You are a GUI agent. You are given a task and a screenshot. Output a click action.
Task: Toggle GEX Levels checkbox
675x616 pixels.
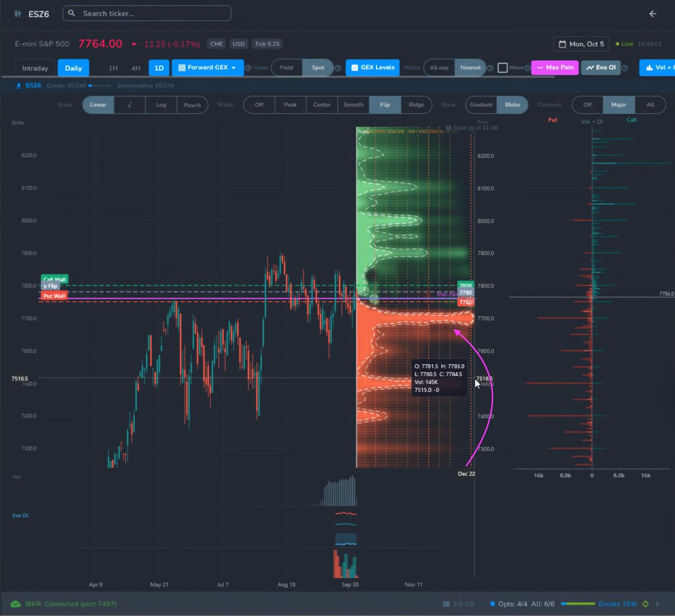[x=354, y=68]
